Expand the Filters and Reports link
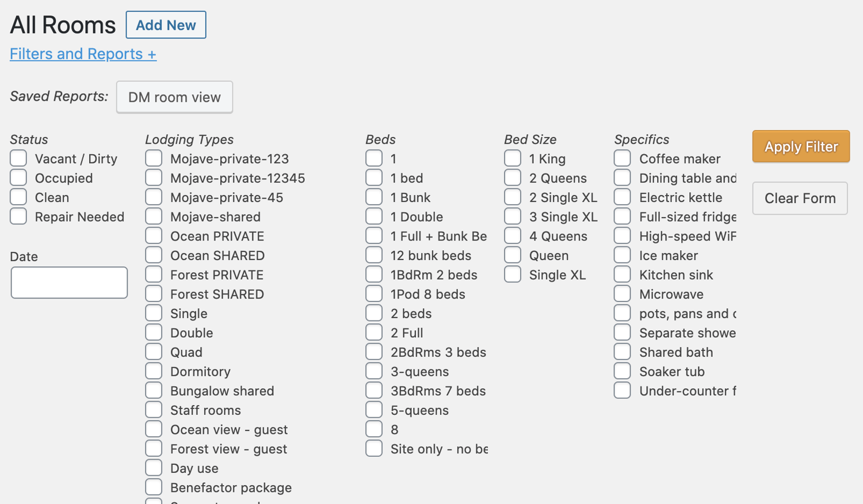 [x=83, y=54]
